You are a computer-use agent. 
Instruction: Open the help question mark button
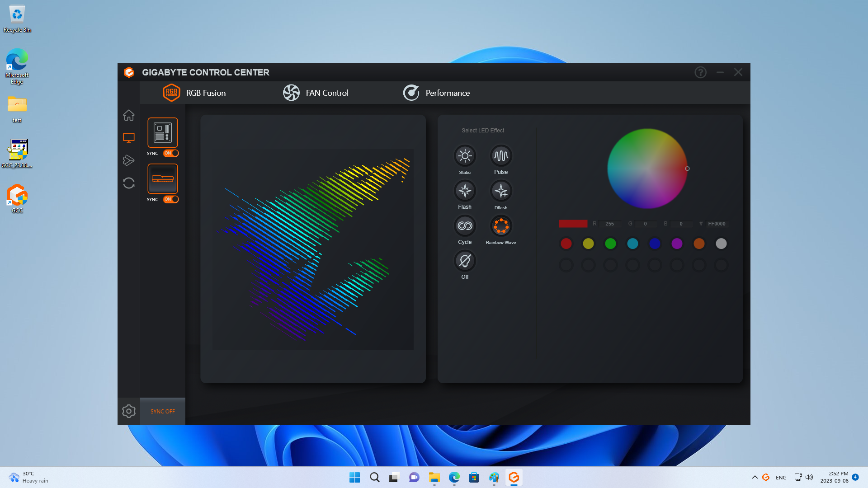[x=700, y=72]
